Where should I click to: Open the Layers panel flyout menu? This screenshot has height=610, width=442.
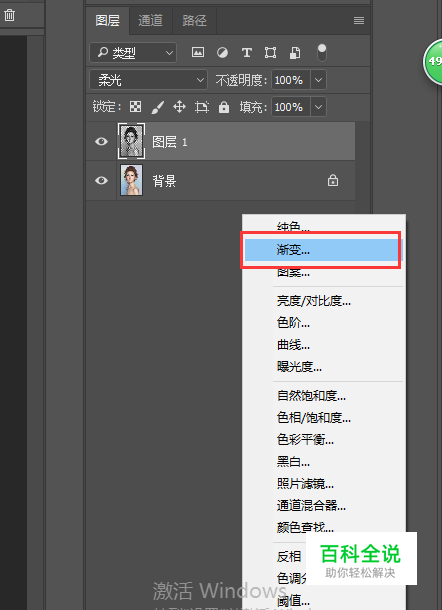click(x=359, y=21)
